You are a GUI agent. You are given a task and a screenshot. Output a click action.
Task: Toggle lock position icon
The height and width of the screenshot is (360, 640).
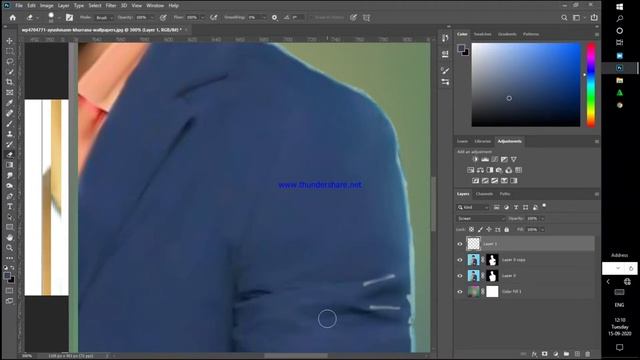[x=489, y=229]
